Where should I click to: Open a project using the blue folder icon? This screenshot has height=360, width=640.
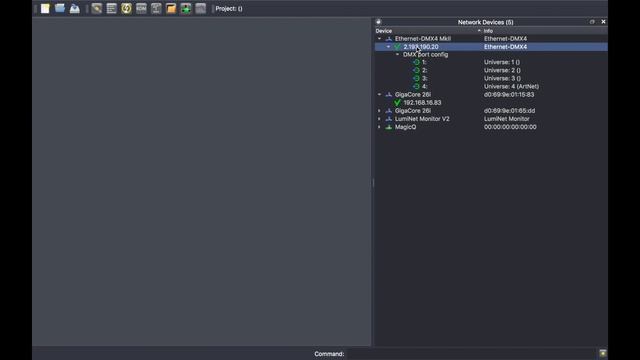[60, 9]
